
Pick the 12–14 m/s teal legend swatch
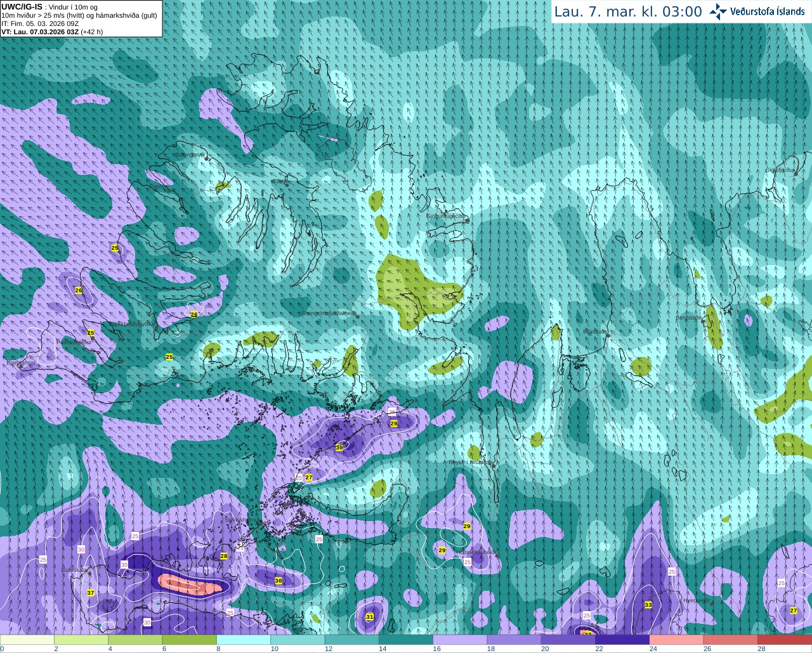coord(352,640)
